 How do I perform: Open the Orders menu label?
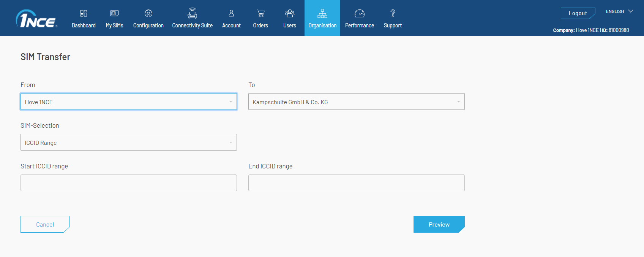(260, 25)
